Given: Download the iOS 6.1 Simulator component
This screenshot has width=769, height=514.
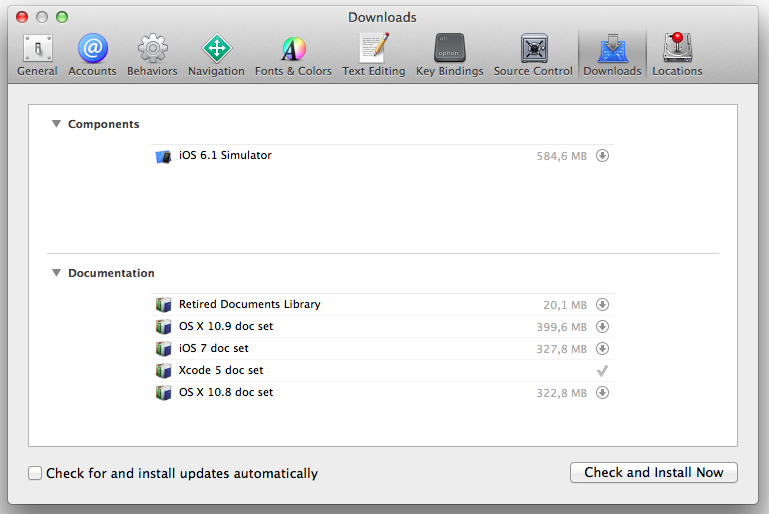Looking at the screenshot, I should tap(602, 155).
